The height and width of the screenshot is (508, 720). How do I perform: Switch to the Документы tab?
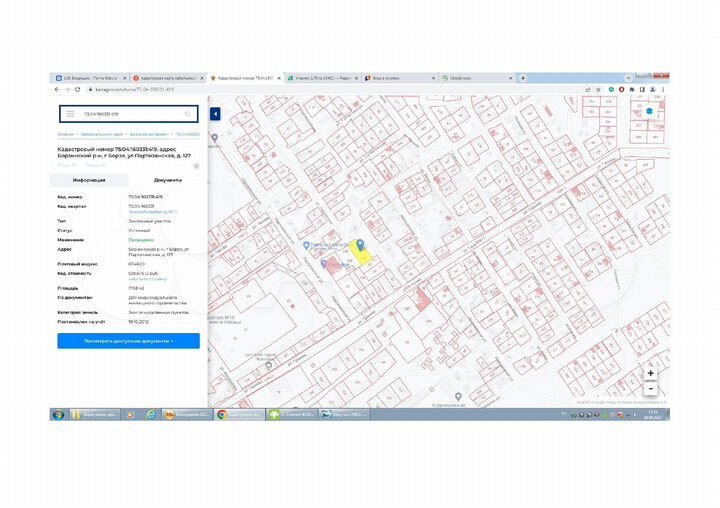coord(167,180)
